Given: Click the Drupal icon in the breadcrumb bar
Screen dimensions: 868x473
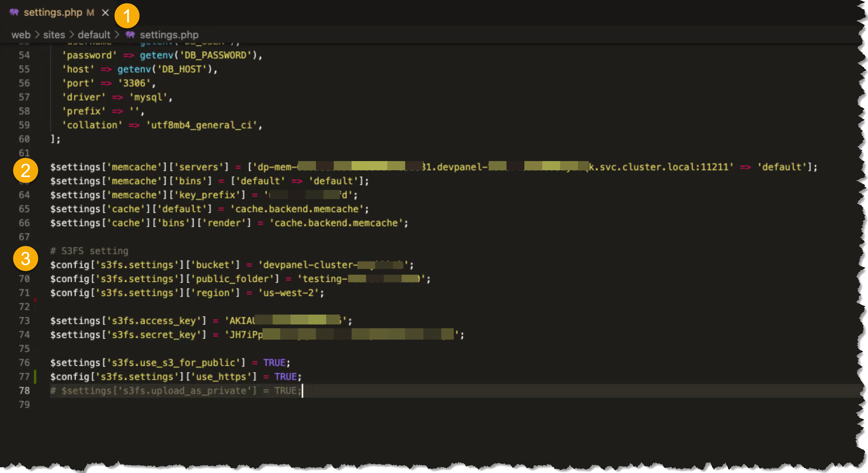Looking at the screenshot, I should (130, 35).
